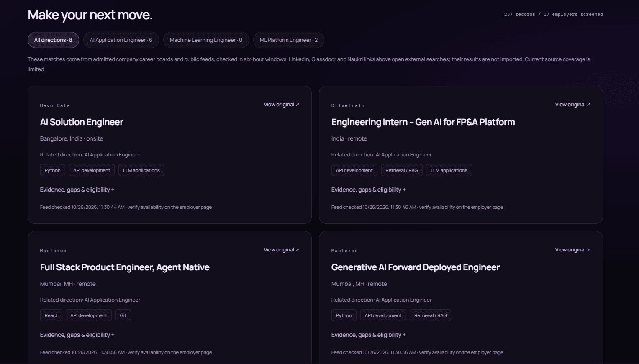Image resolution: width=639 pixels, height=364 pixels.
Task: Expand evidence and gaps for Generative AI Forward Deployed
Action: point(368,335)
